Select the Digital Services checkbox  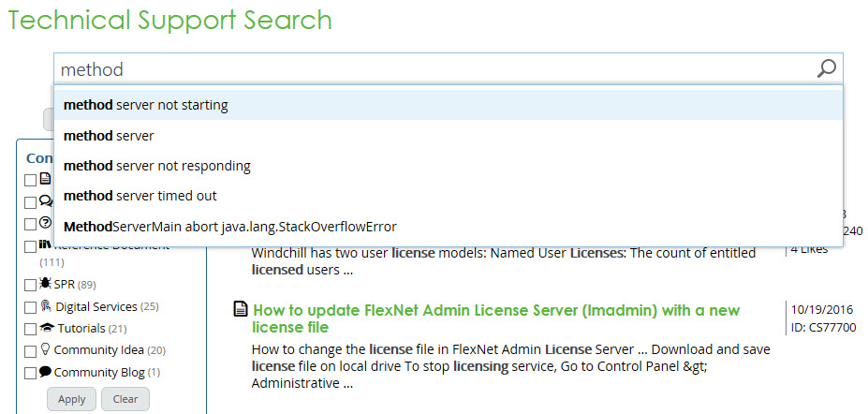30,307
